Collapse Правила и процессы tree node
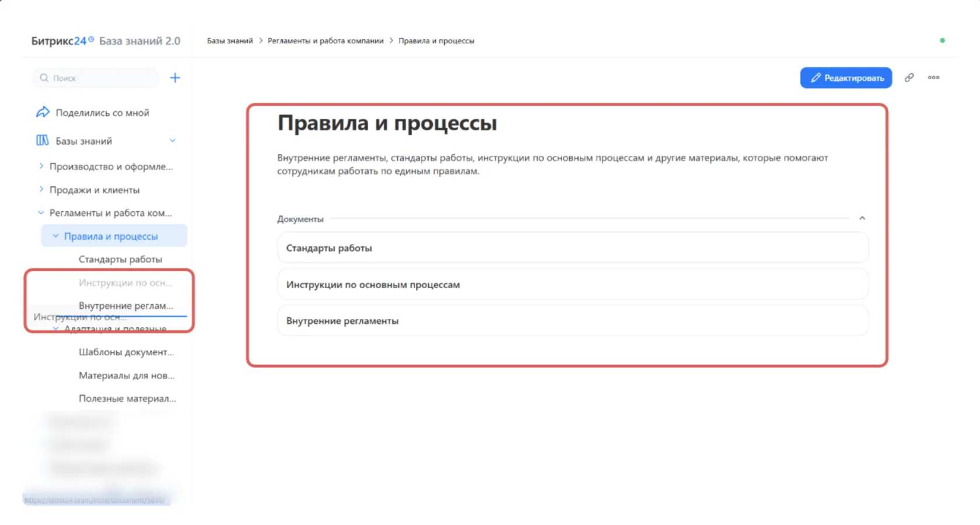Screen dimensions: 980x525 coord(55,236)
